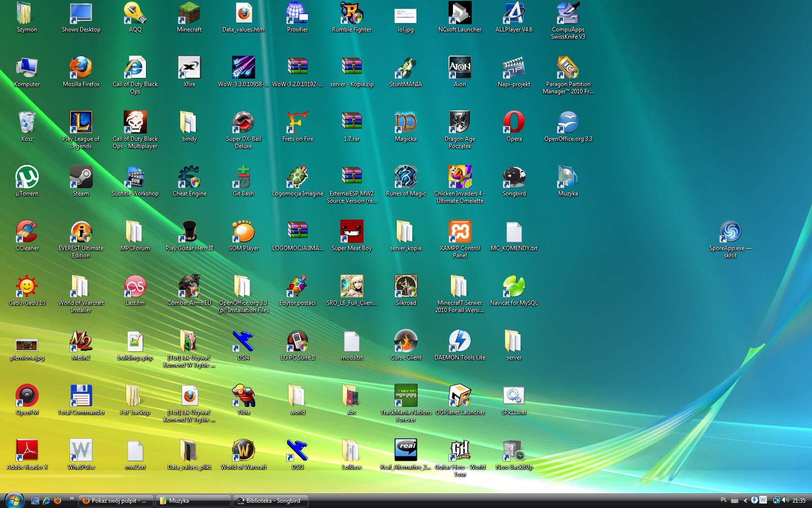
Task: Launch Firefox from Quick Launch
Action: (x=58, y=501)
